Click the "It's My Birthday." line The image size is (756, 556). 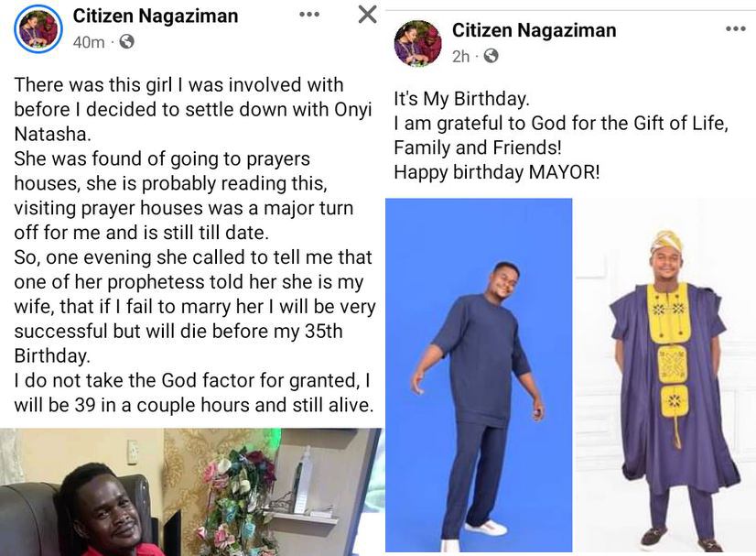click(x=461, y=99)
